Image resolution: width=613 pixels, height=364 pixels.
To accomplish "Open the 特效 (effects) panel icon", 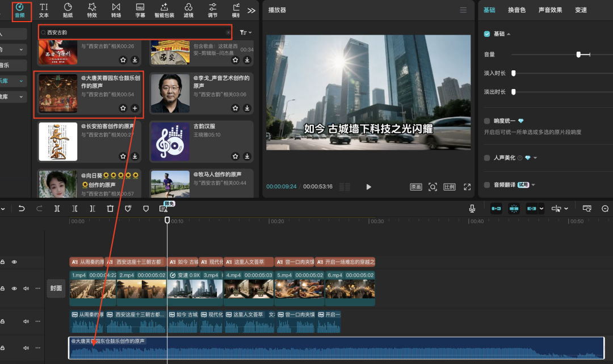I will tap(92, 10).
